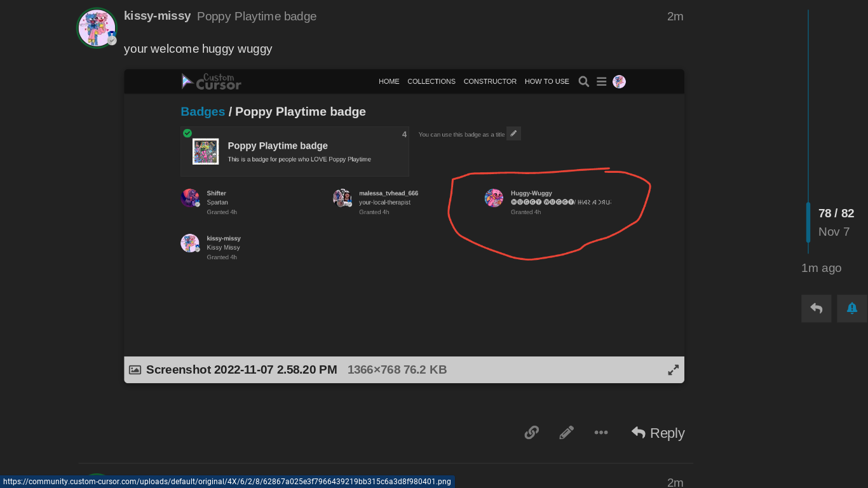Copy post link via chain icon

click(x=531, y=433)
